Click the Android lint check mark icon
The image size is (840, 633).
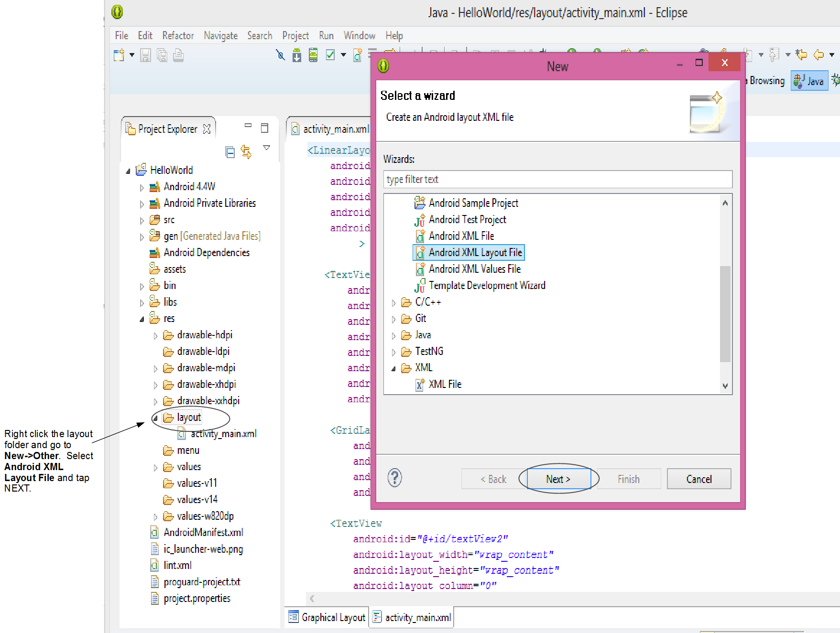coord(330,55)
